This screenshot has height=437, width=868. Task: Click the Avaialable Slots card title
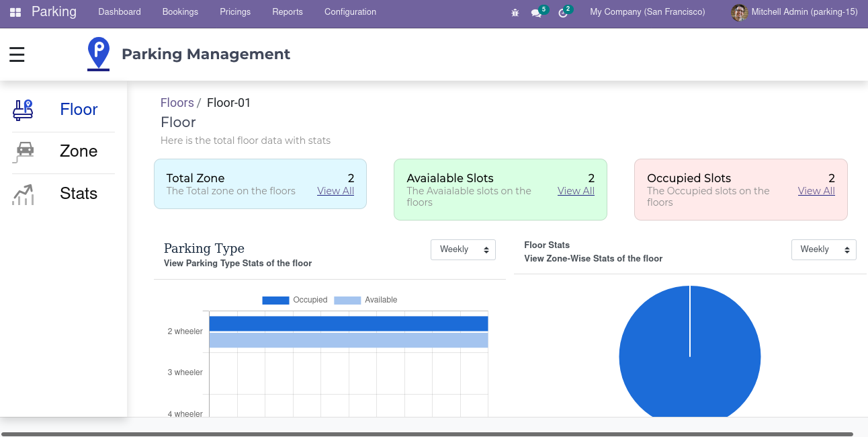tap(450, 178)
